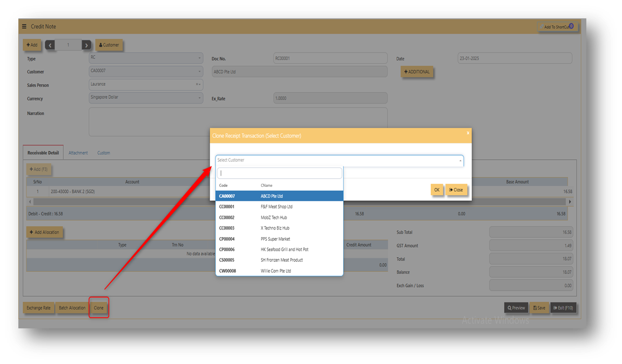Open the hamburger menu beside Credit Note
This screenshot has width=622, height=364.
pyautogui.click(x=24, y=26)
